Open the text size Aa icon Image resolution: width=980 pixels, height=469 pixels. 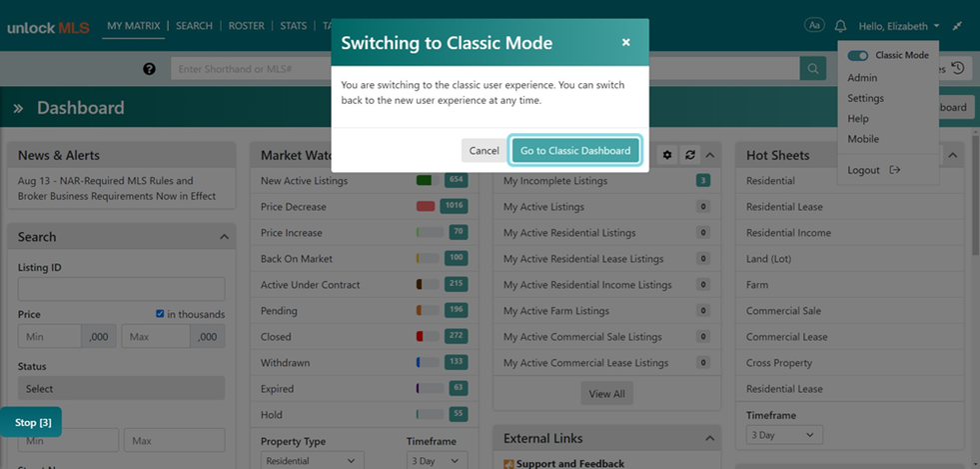point(814,26)
